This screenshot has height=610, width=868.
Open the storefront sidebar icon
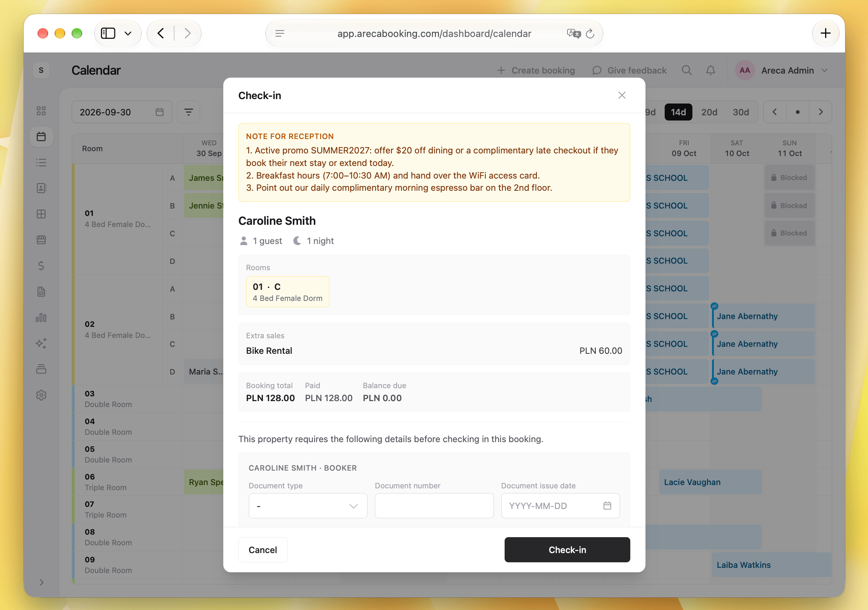pyautogui.click(x=41, y=240)
